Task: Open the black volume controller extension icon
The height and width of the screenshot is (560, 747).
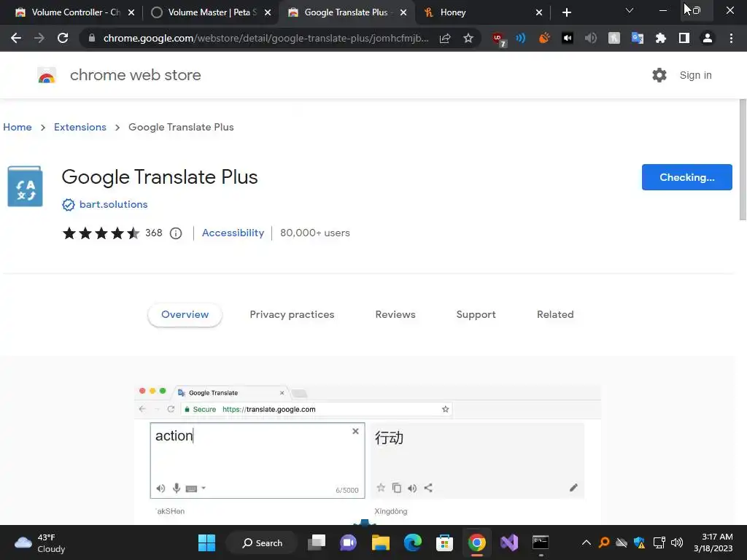Action: pyautogui.click(x=568, y=38)
